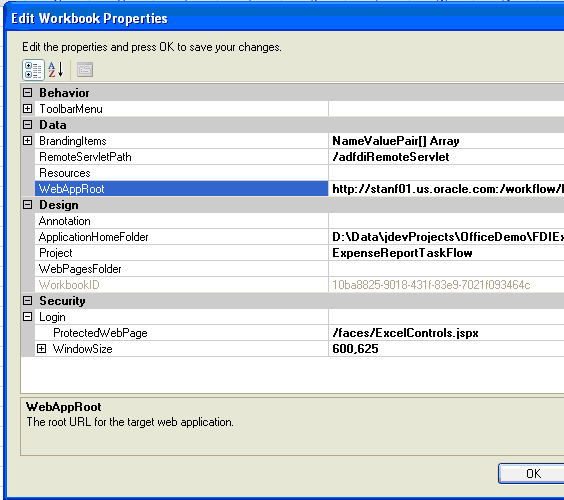Collapse the Design category
Image resolution: width=564 pixels, height=500 pixels.
click(x=27, y=205)
